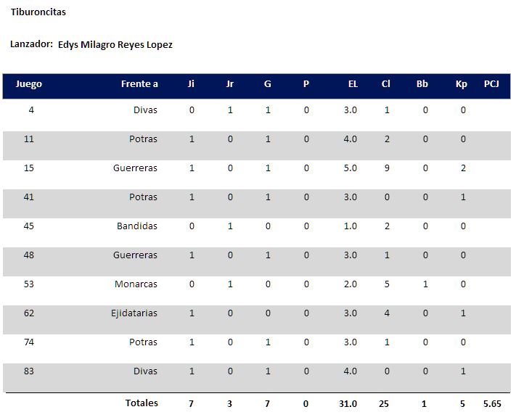Select the 5.65 PCJ total value

click(x=492, y=403)
